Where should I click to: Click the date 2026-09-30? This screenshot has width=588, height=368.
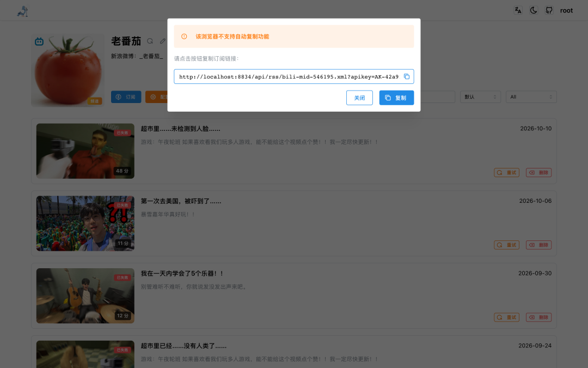pyautogui.click(x=535, y=273)
